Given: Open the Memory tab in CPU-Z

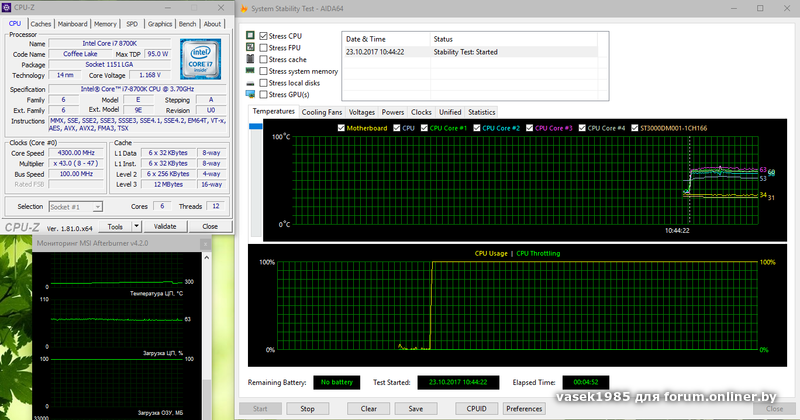Looking at the screenshot, I should [104, 23].
